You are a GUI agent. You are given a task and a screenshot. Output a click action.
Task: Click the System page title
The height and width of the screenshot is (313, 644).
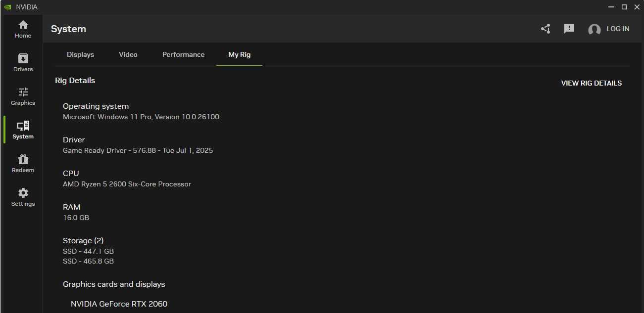tap(68, 29)
